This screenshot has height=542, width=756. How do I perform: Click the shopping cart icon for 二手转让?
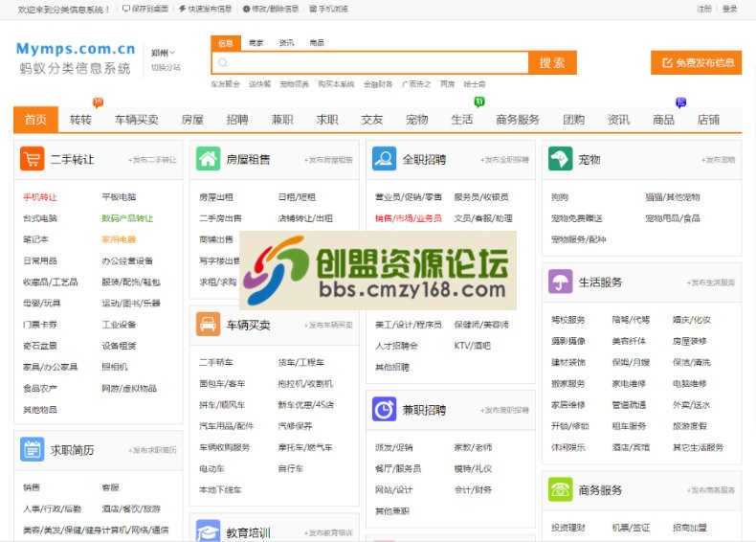pos(32,160)
